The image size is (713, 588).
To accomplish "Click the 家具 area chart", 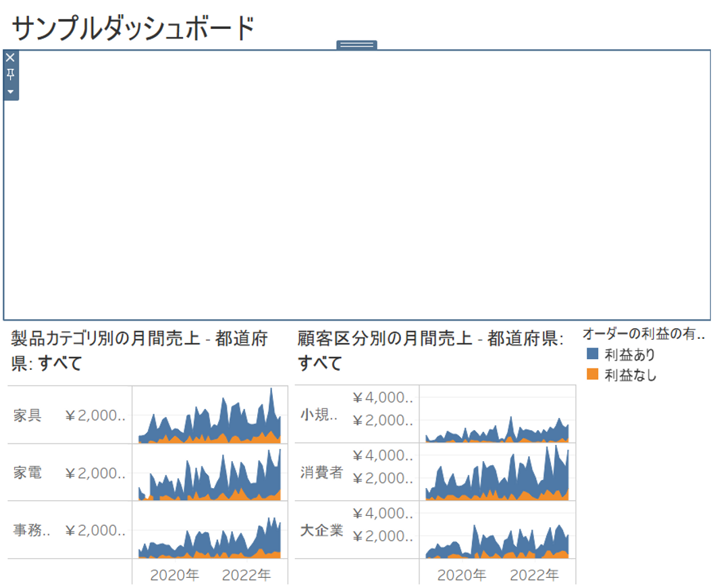I will (209, 415).
